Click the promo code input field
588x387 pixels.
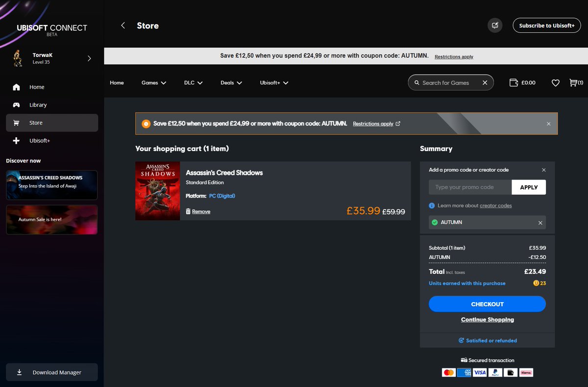[470, 187]
